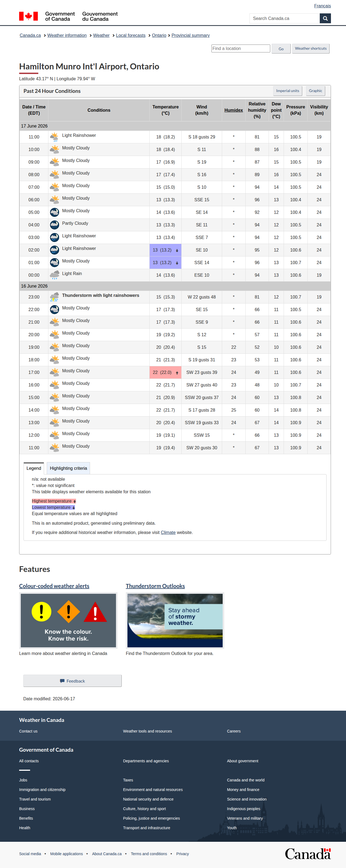Image resolution: width=346 pixels, height=868 pixels.
Task: Click weather icon in 17:00 Mostly Cloudy row
Action: click(54, 372)
